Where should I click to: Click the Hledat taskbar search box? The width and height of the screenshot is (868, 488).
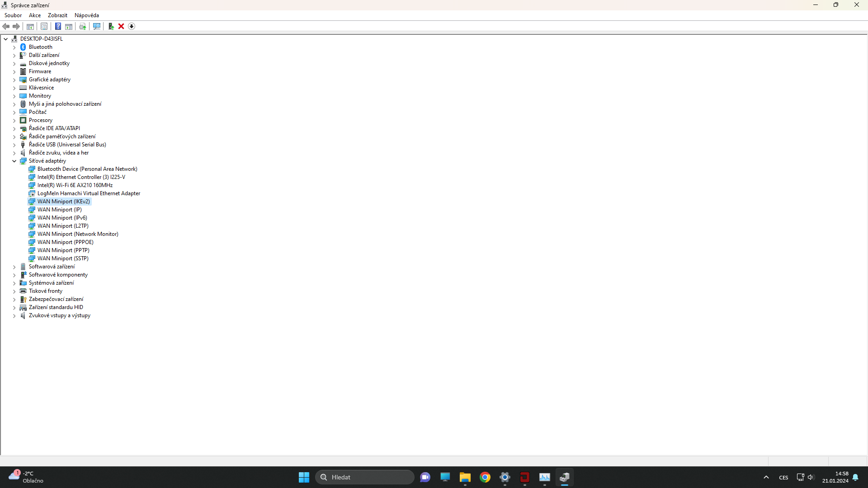coord(364,477)
